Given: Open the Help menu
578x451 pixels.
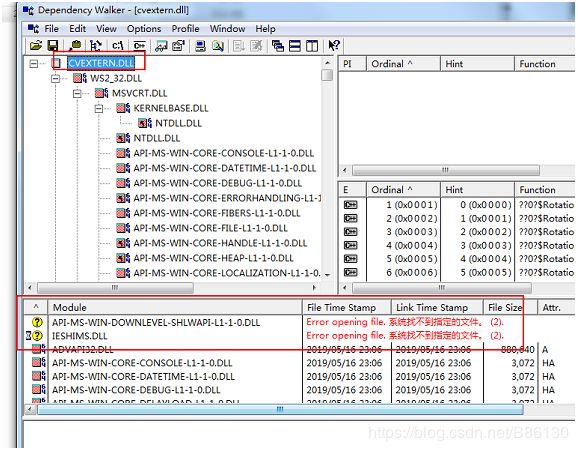Looking at the screenshot, I should 265,29.
